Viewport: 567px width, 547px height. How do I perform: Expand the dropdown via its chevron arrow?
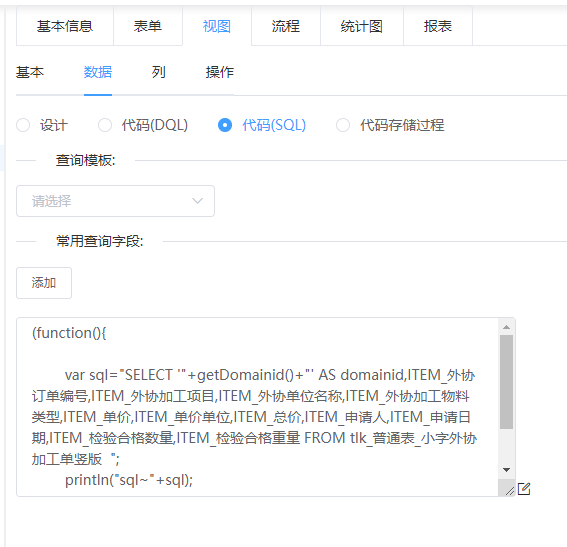197,201
